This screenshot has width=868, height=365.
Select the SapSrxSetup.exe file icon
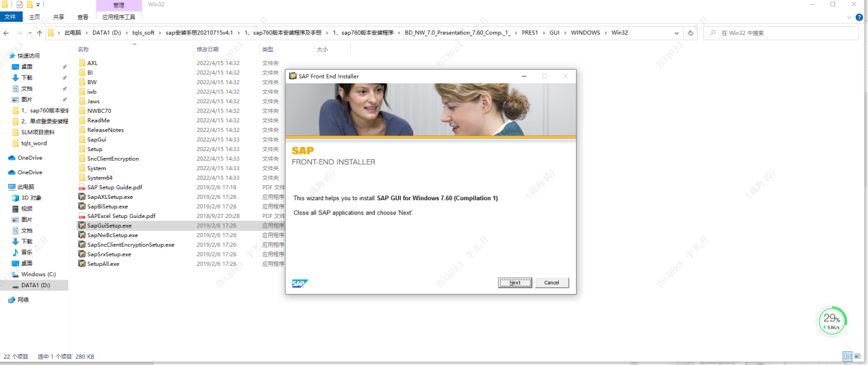[82, 254]
